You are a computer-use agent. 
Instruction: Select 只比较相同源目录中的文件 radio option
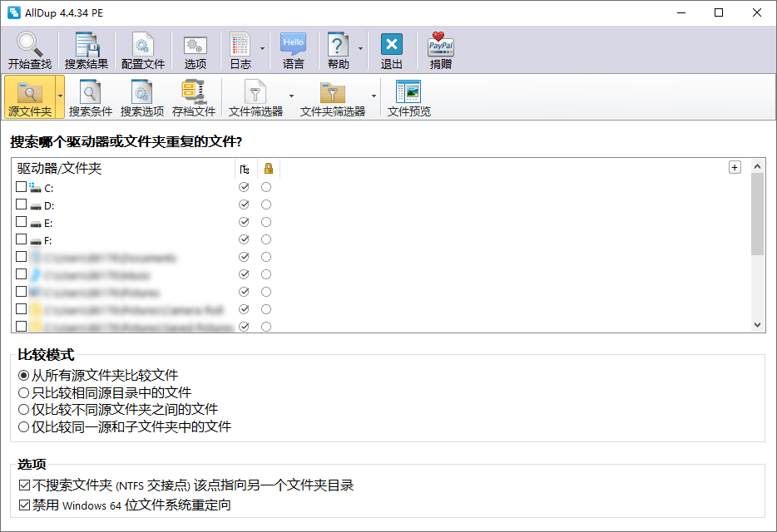point(23,392)
